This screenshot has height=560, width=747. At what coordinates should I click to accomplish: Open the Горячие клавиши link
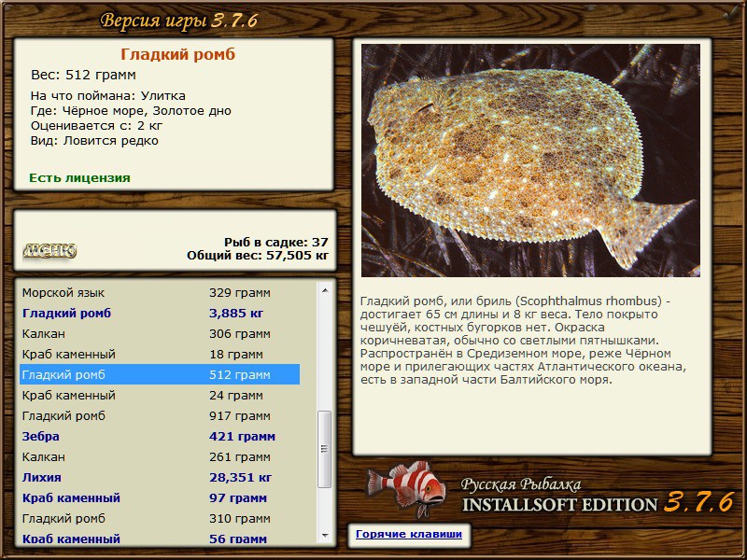pos(408,535)
